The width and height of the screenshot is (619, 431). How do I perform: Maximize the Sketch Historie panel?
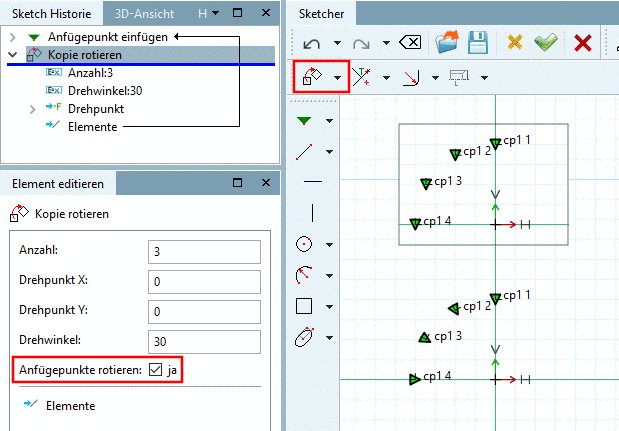(237, 13)
